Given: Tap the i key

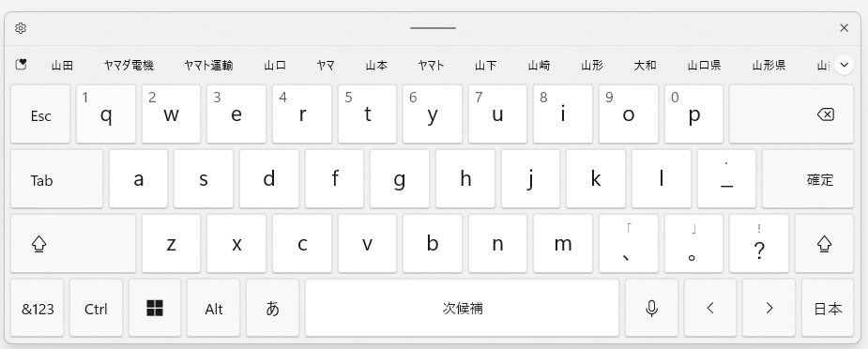Looking at the screenshot, I should (563, 114).
